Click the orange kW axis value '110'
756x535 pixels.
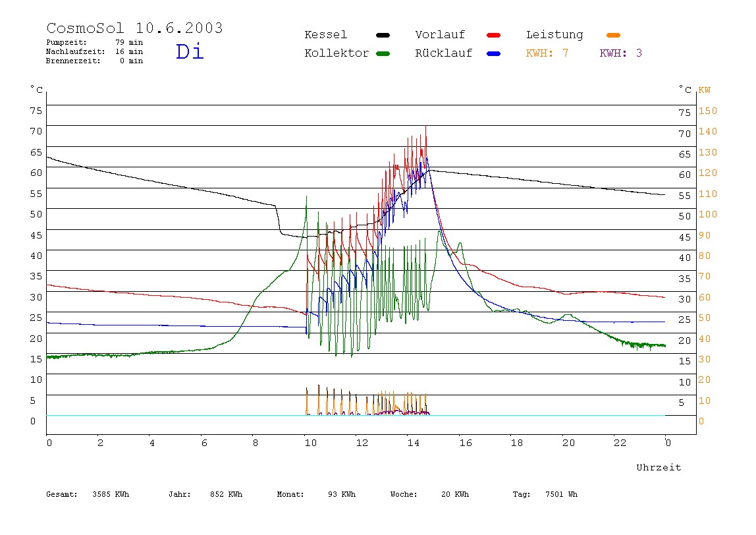708,194
